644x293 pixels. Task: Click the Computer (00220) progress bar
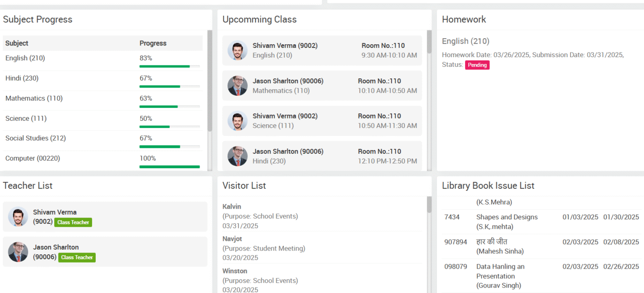169,166
